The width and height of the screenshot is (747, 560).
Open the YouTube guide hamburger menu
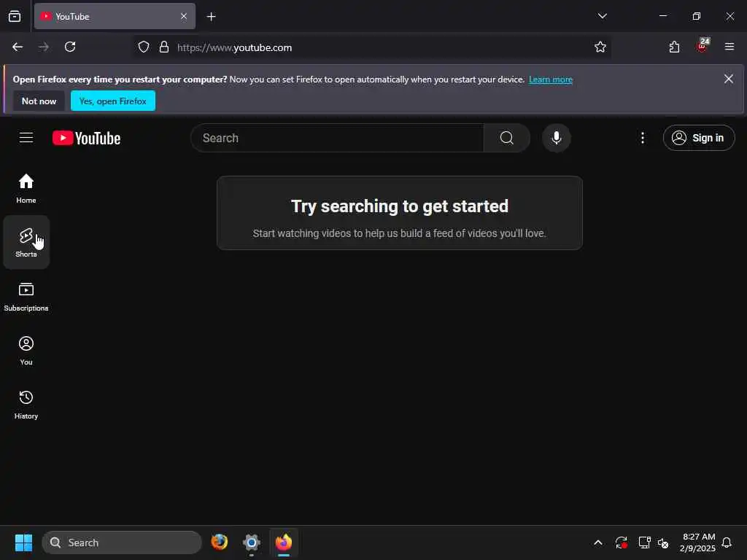pyautogui.click(x=26, y=138)
